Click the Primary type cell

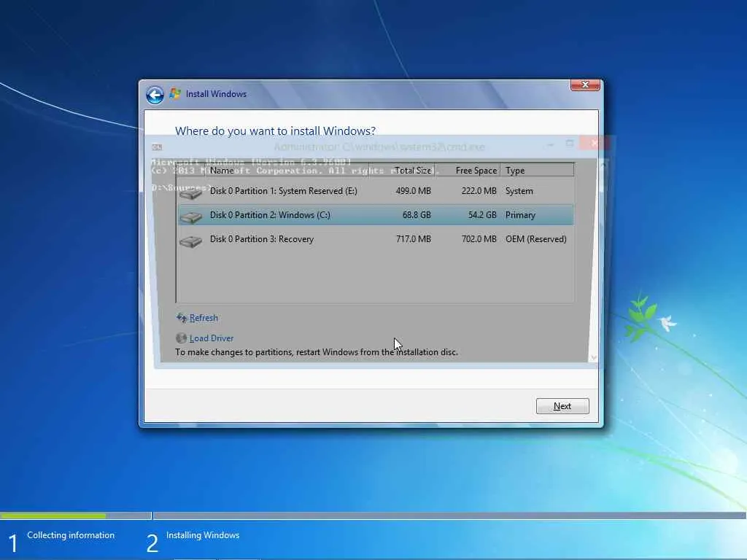pyautogui.click(x=520, y=215)
